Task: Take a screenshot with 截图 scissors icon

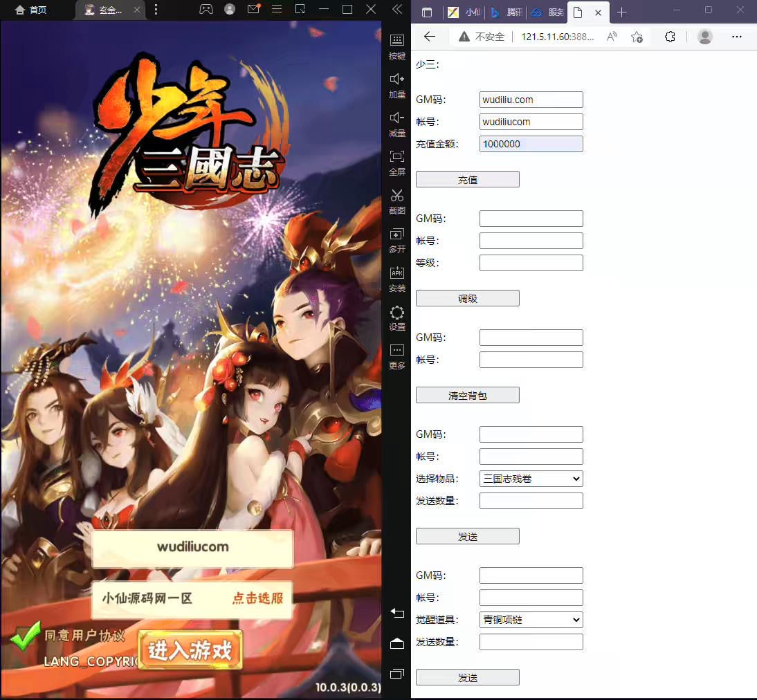Action: 397,202
